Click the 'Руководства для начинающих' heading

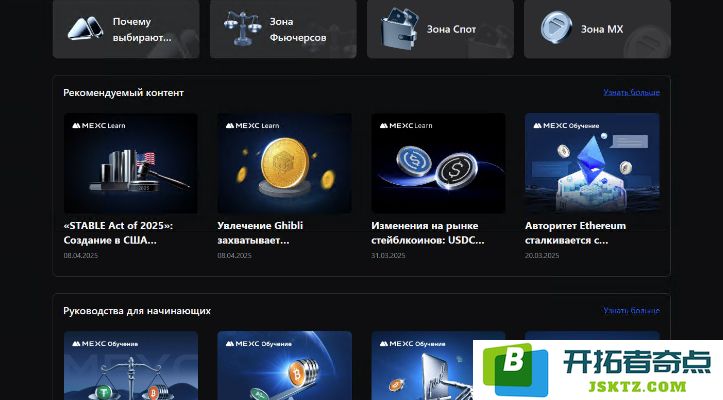(137, 311)
